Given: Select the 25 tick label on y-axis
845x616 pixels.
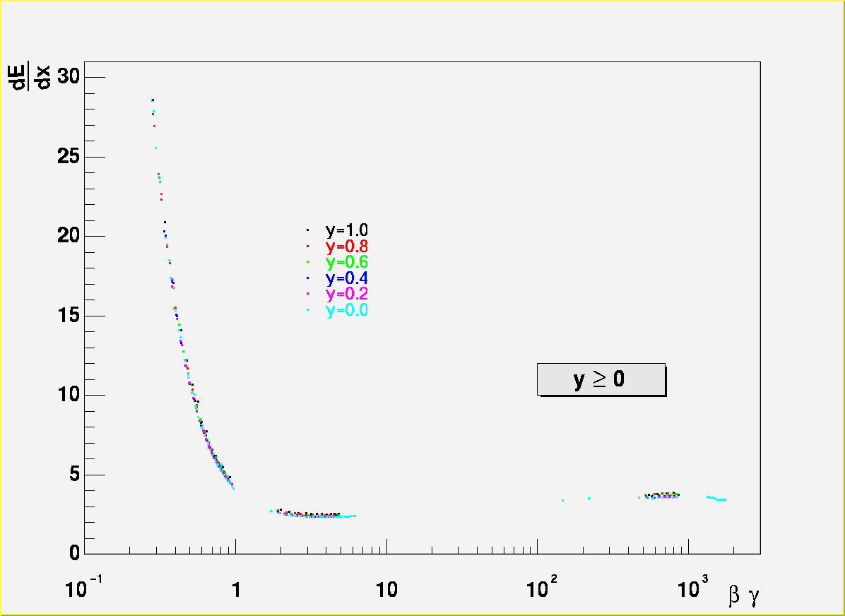Looking at the screenshot, I should 69,157.
